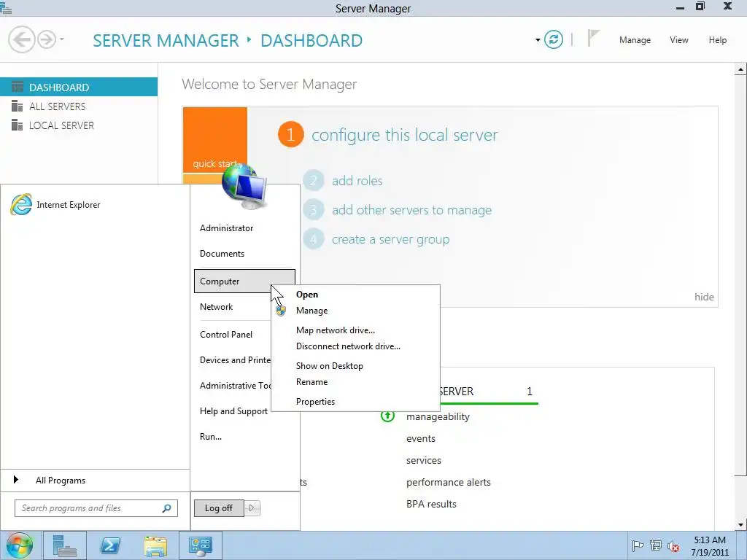Click the notifications flag icon in header
The height and width of the screenshot is (560, 747).
pos(592,38)
